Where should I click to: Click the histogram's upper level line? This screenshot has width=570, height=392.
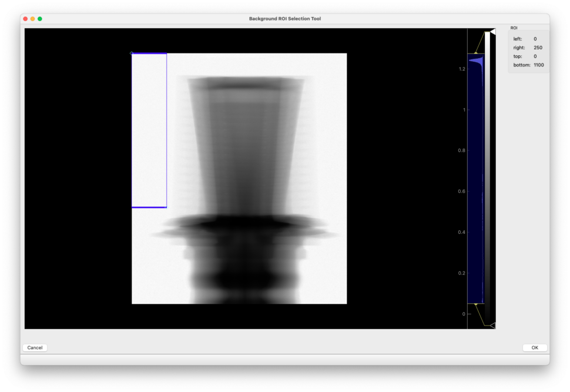(x=475, y=54)
